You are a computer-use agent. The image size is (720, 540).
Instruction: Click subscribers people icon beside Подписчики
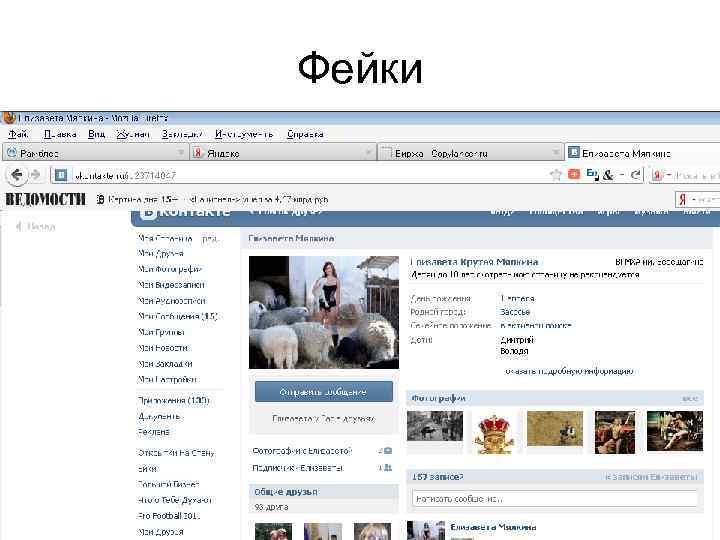388,468
